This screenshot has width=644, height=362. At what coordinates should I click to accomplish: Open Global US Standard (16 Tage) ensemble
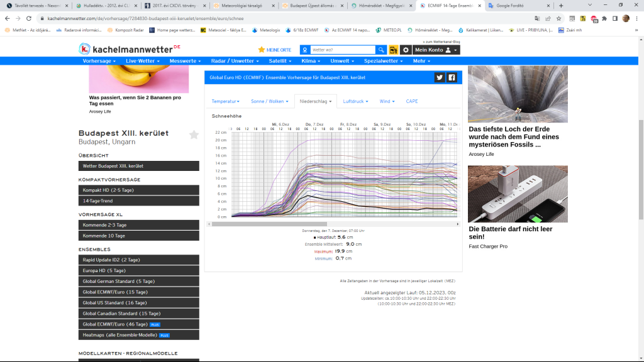point(138,303)
